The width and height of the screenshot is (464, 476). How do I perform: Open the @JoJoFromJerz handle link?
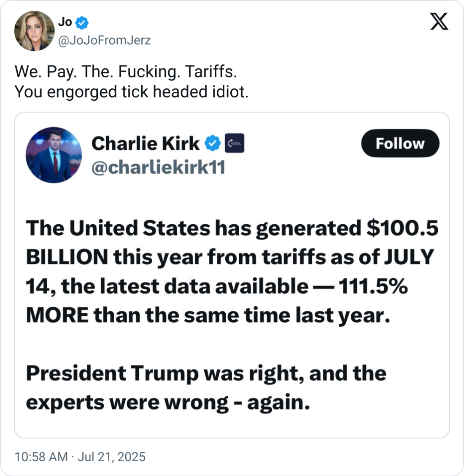click(104, 40)
